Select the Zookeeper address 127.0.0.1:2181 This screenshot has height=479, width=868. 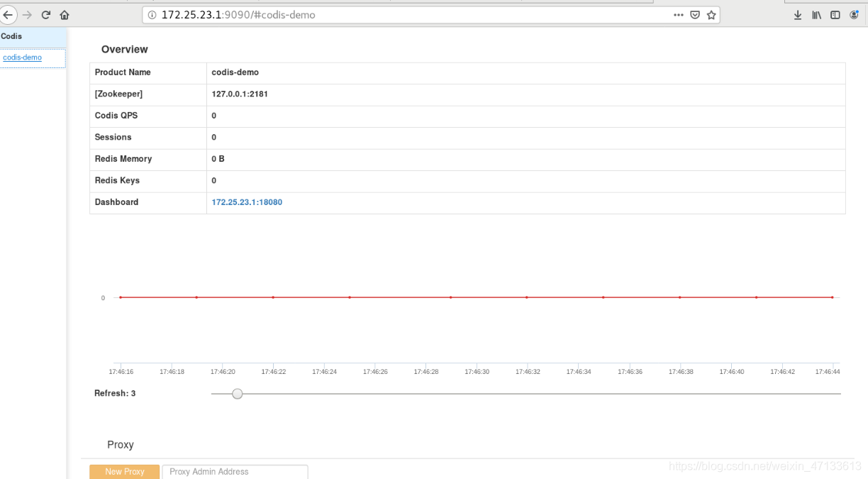(x=240, y=94)
